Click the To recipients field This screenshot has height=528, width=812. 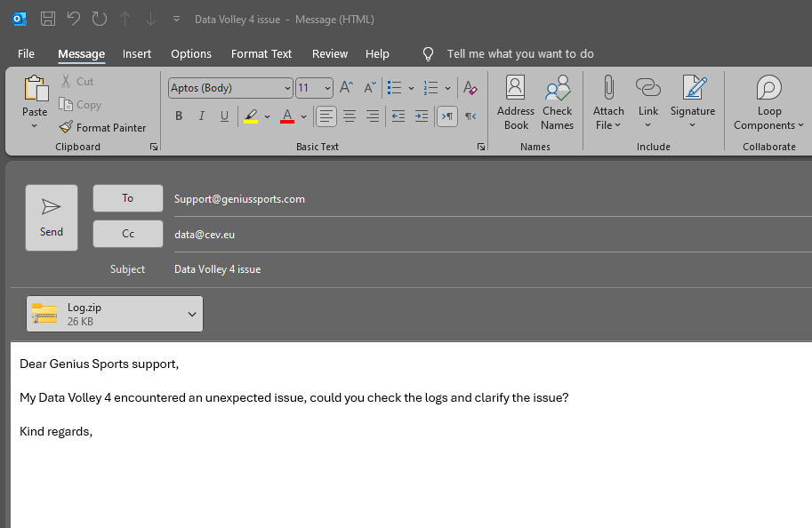(x=493, y=199)
